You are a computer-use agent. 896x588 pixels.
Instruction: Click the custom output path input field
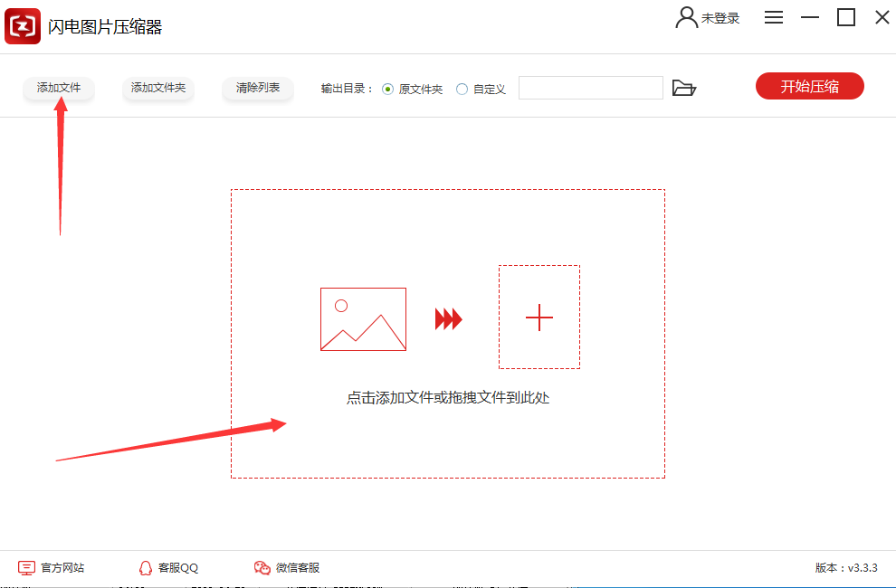click(x=590, y=88)
